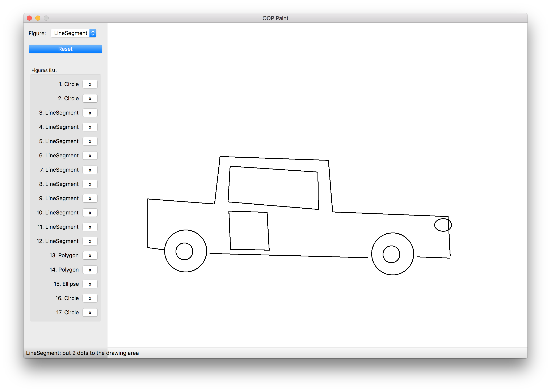Click the '6. LineSegment' list entry
This screenshot has width=551, height=392.
[x=59, y=155]
